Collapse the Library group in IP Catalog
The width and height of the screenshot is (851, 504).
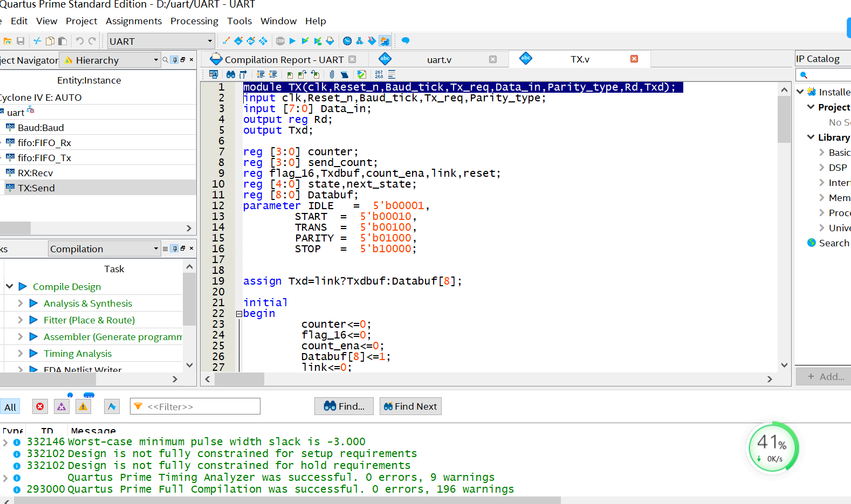811,137
